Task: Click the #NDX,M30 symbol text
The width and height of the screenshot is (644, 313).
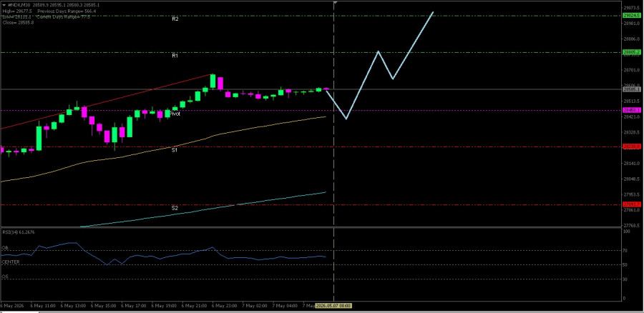Action: coord(19,4)
